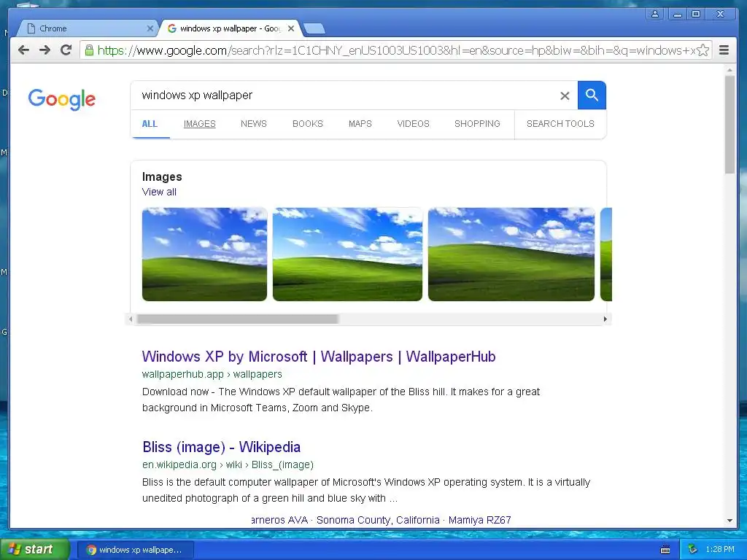Click the network tray icon near the clock

pyautogui.click(x=693, y=549)
